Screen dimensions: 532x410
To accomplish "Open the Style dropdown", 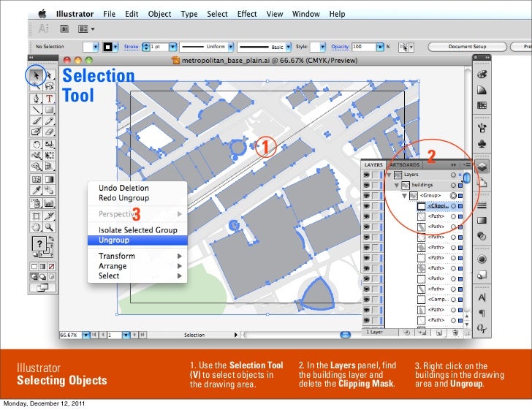I will 322,47.
